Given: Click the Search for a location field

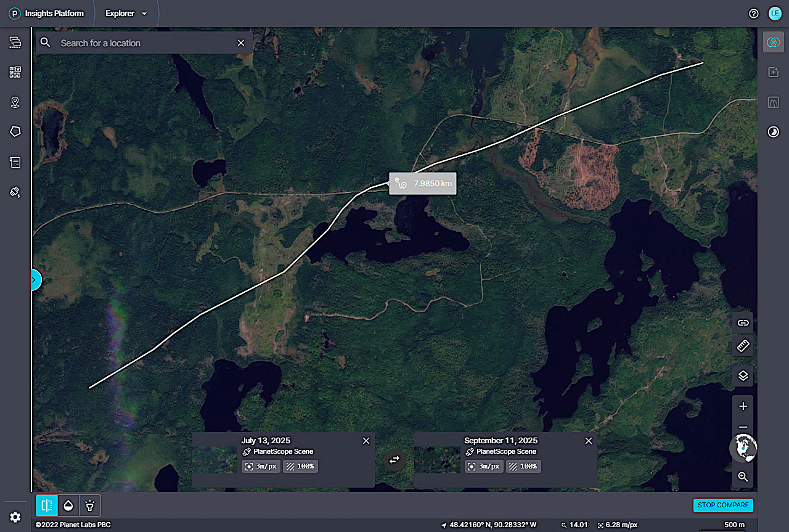Looking at the screenshot, I should 145,43.
